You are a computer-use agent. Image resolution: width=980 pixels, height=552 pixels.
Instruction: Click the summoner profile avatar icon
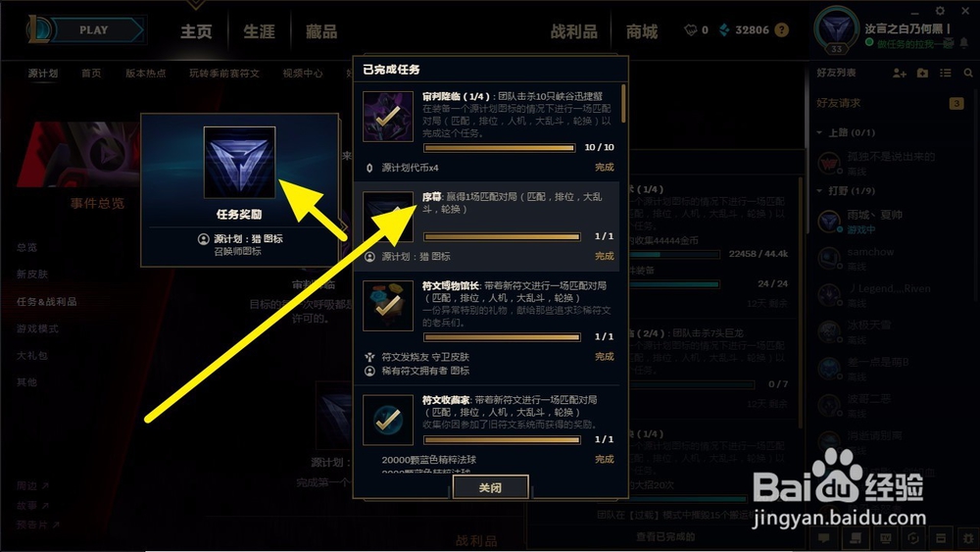[x=836, y=28]
